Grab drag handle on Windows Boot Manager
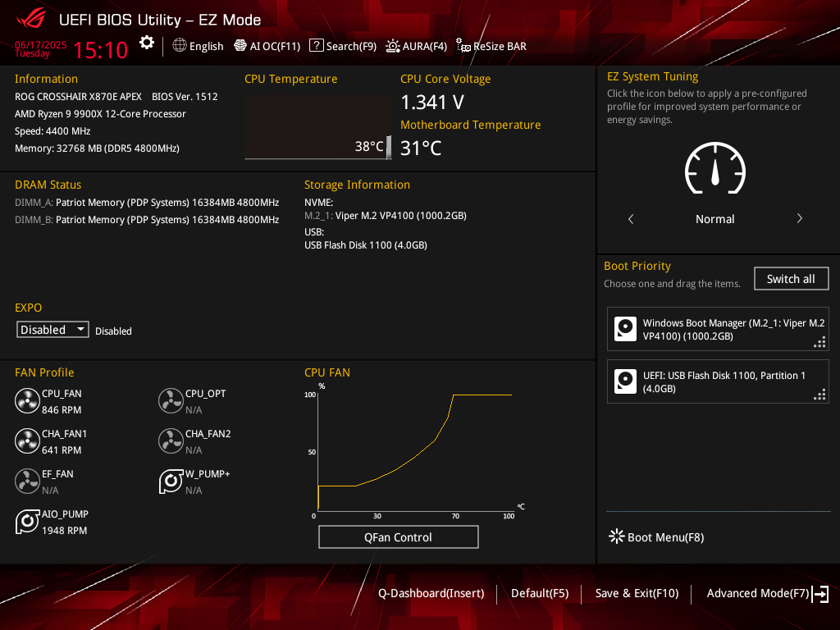The height and width of the screenshot is (630, 840). coord(819,342)
